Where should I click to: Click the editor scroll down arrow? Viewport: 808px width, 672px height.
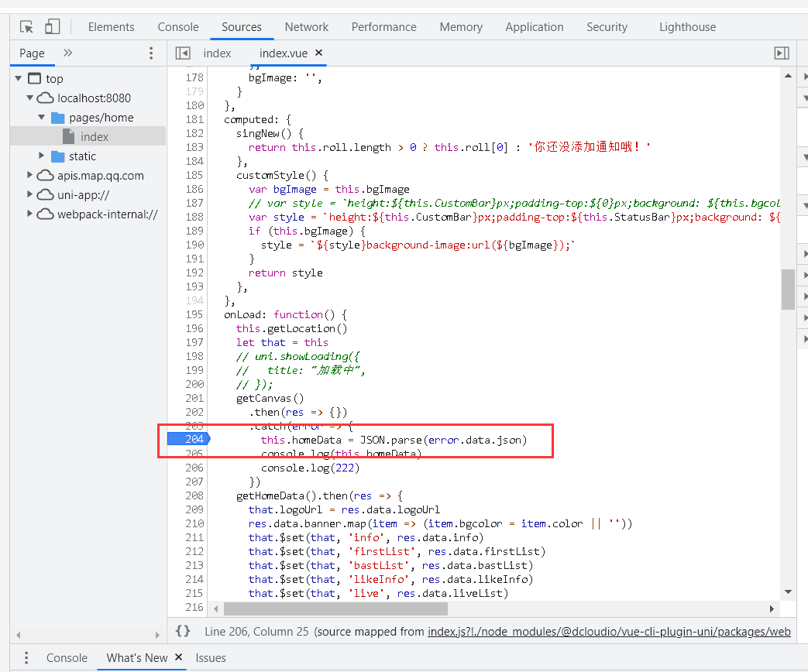[x=788, y=592]
